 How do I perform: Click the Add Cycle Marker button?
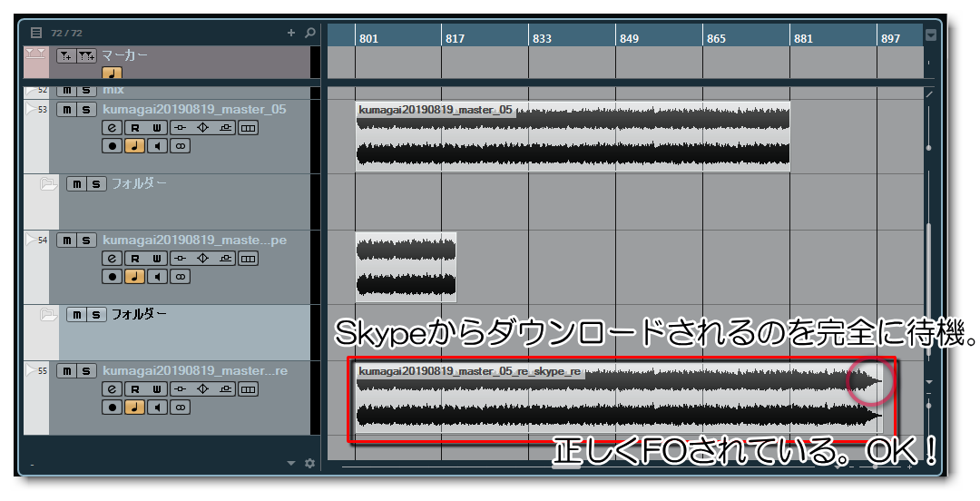tap(86, 55)
